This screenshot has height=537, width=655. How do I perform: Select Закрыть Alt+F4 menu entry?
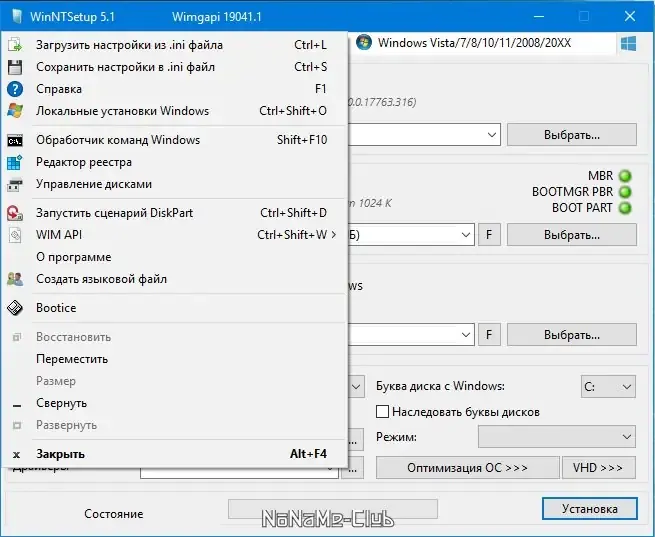(175, 454)
